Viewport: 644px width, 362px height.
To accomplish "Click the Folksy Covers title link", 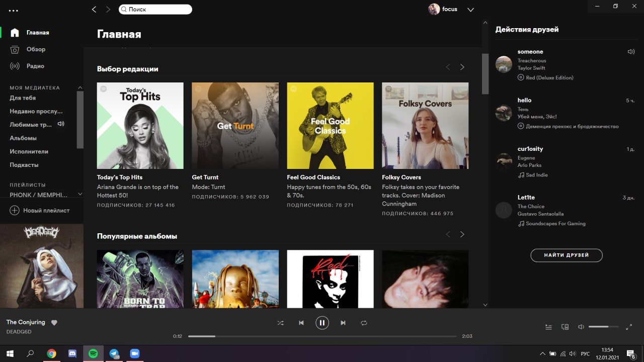I will point(401,177).
